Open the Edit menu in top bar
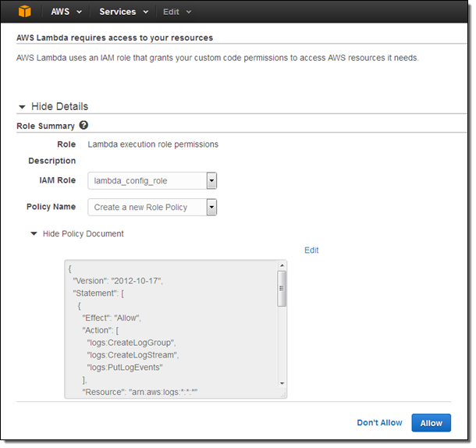476x448 pixels. pyautogui.click(x=176, y=12)
